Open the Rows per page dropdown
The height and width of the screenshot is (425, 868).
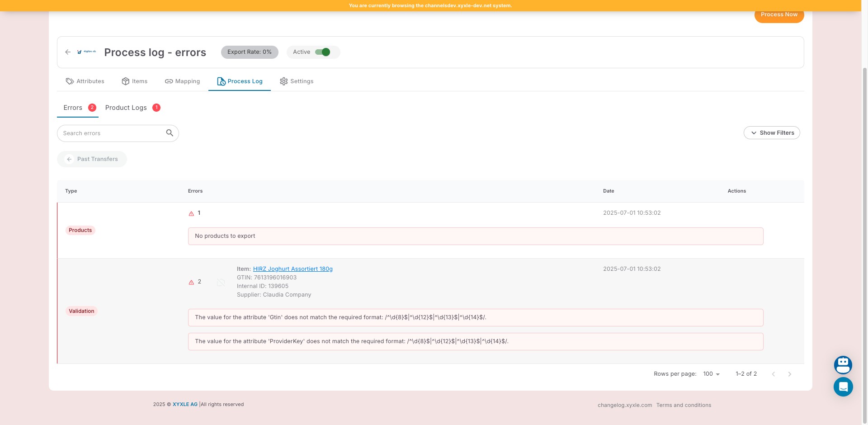pos(711,374)
